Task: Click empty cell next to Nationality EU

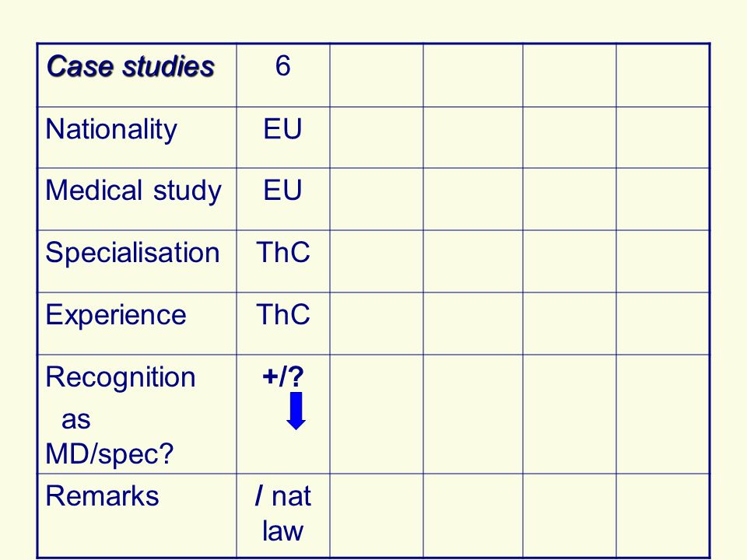Action: point(377,137)
